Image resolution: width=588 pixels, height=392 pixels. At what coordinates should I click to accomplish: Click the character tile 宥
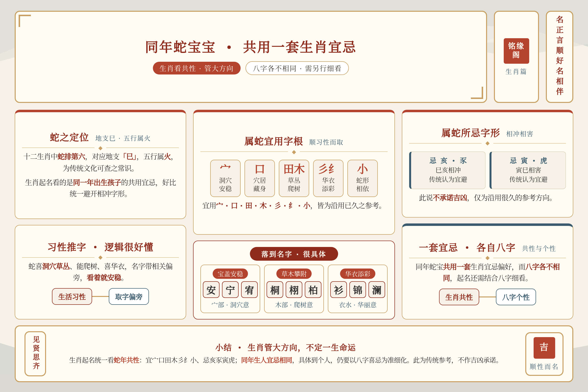pyautogui.click(x=249, y=290)
